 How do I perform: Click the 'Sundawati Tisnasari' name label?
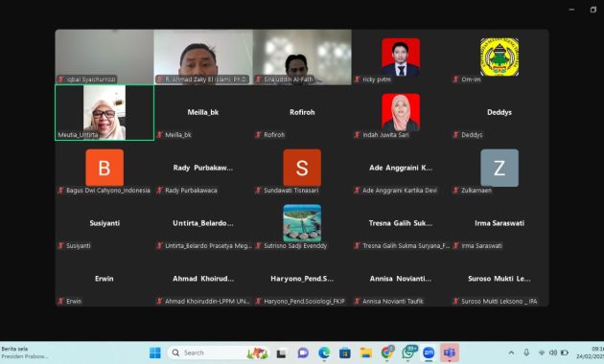tap(291, 190)
